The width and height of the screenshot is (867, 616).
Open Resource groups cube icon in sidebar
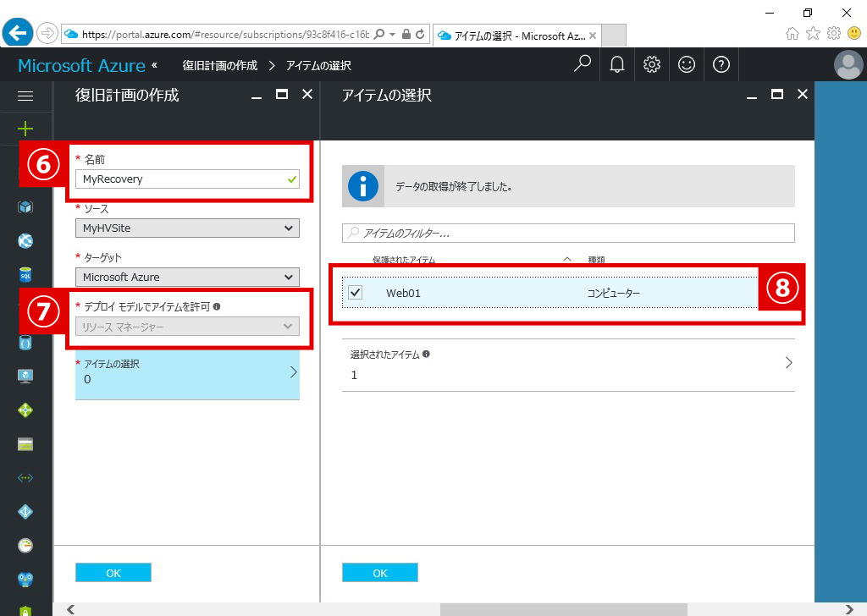point(25,207)
